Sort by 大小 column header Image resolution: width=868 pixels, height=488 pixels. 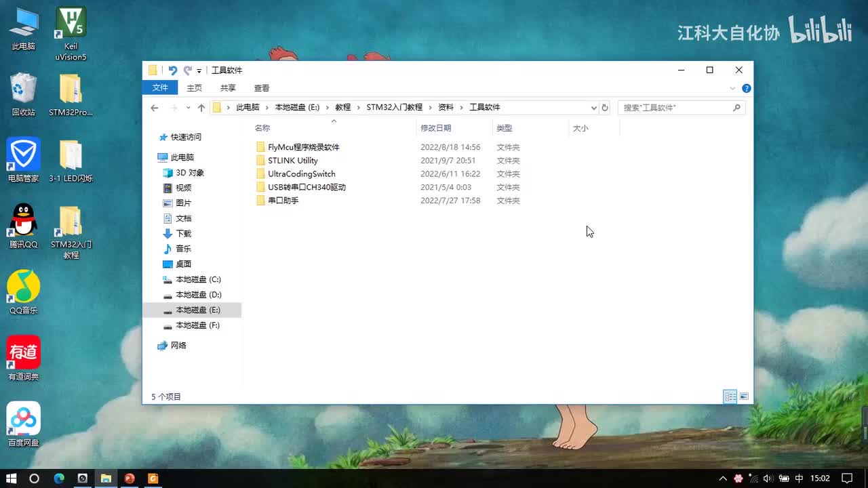pos(580,128)
